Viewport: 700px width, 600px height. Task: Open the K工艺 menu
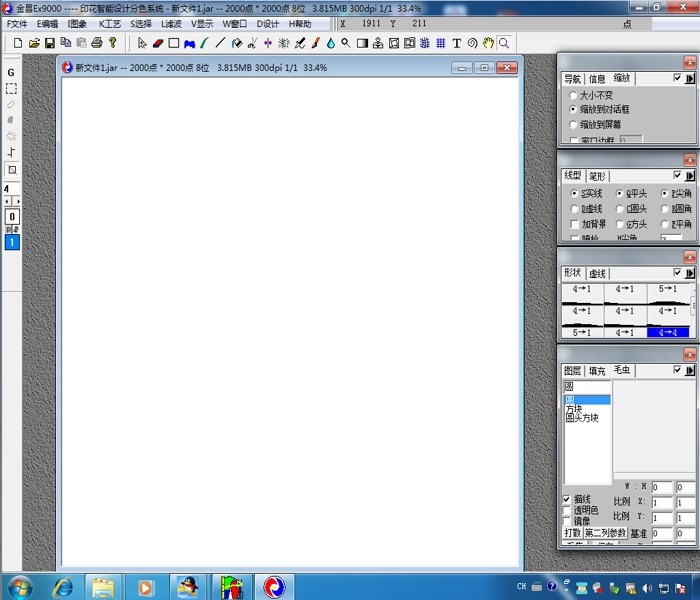110,24
